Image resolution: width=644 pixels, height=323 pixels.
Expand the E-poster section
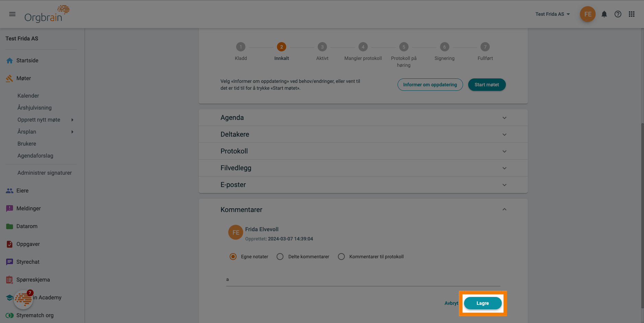[363, 185]
